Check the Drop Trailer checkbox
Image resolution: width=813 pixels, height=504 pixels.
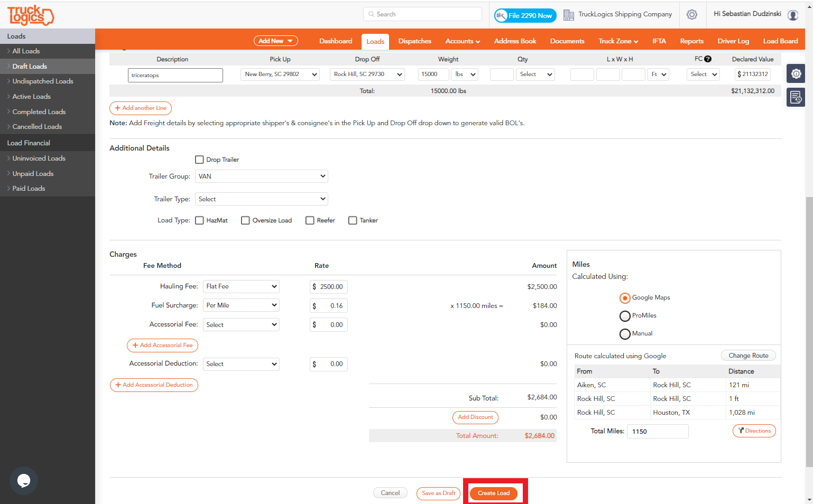(199, 160)
